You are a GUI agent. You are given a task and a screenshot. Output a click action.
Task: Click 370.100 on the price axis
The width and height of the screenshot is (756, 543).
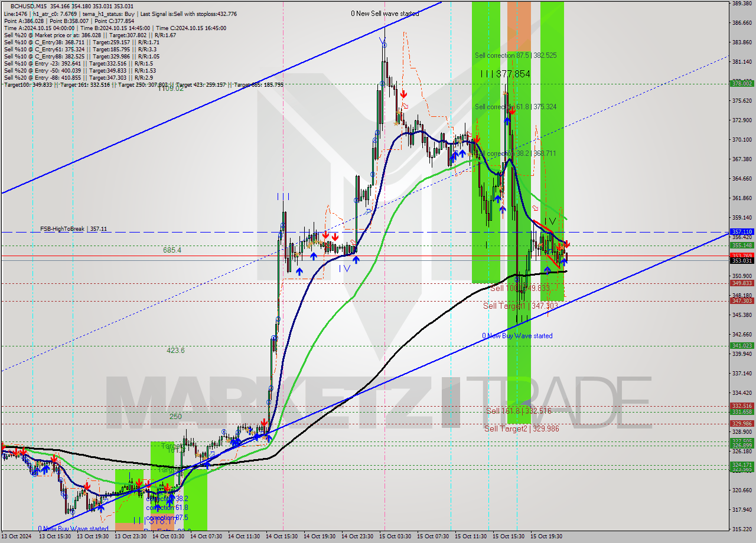[742, 140]
